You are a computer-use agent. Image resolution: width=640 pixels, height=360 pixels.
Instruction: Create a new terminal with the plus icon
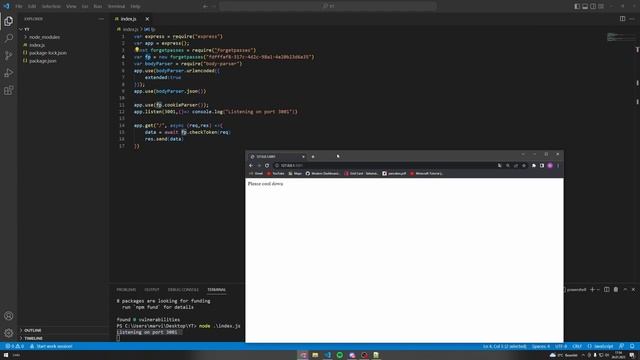tap(592, 289)
